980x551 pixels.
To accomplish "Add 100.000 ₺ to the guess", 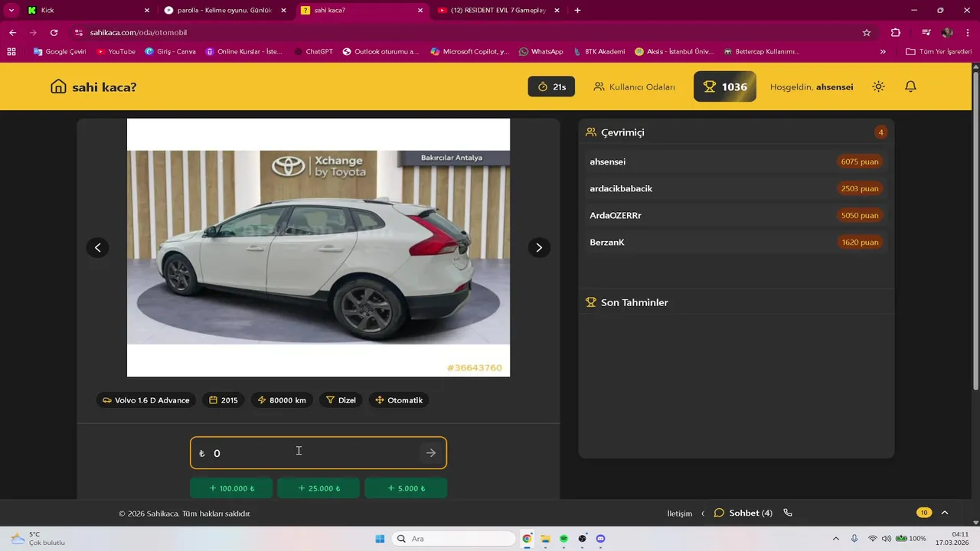I will [231, 488].
